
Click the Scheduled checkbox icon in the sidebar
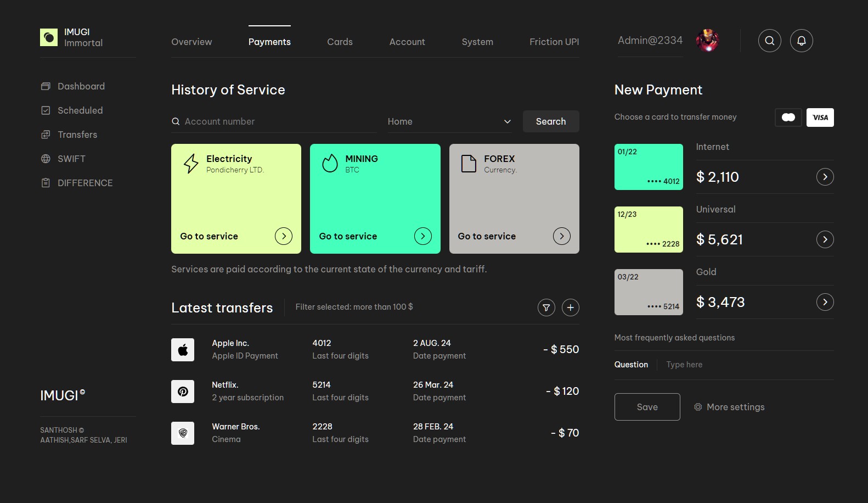click(46, 110)
